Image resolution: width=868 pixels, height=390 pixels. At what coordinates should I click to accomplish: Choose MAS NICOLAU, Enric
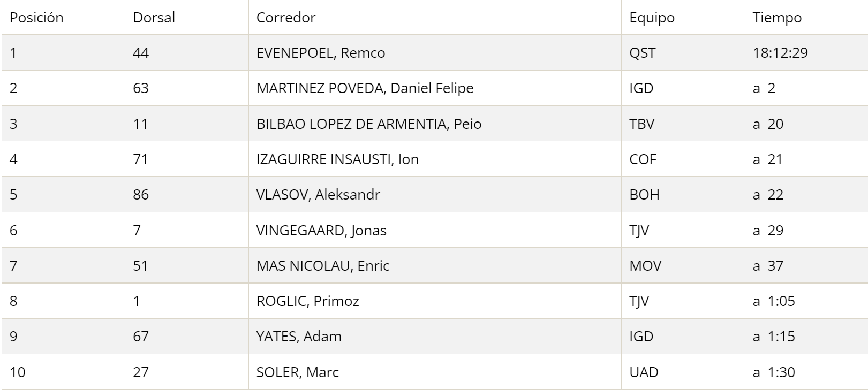point(323,266)
